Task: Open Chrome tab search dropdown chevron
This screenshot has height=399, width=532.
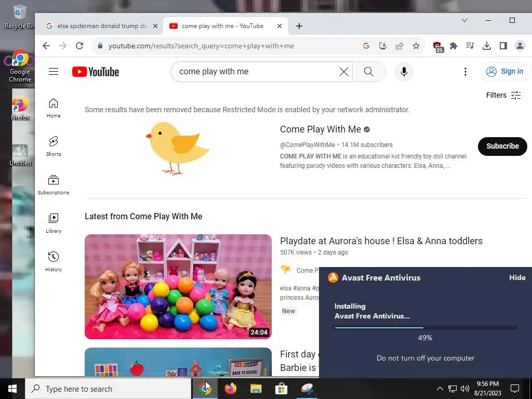Action: [464, 20]
